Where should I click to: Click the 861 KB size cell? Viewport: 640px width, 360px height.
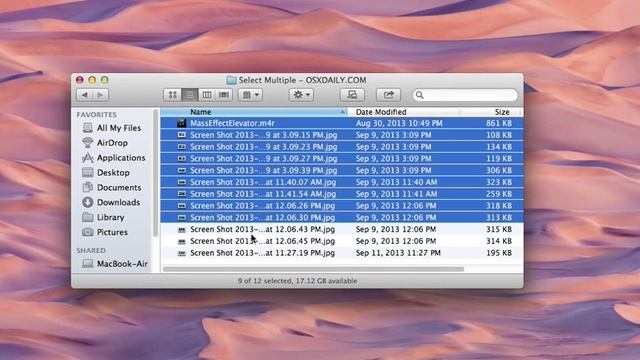pyautogui.click(x=499, y=123)
